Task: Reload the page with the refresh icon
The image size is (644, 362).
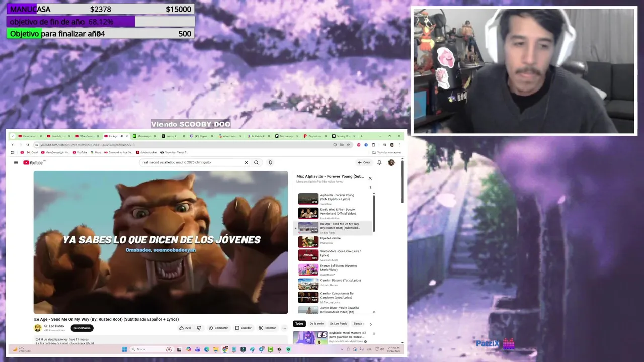Action: coord(28,145)
